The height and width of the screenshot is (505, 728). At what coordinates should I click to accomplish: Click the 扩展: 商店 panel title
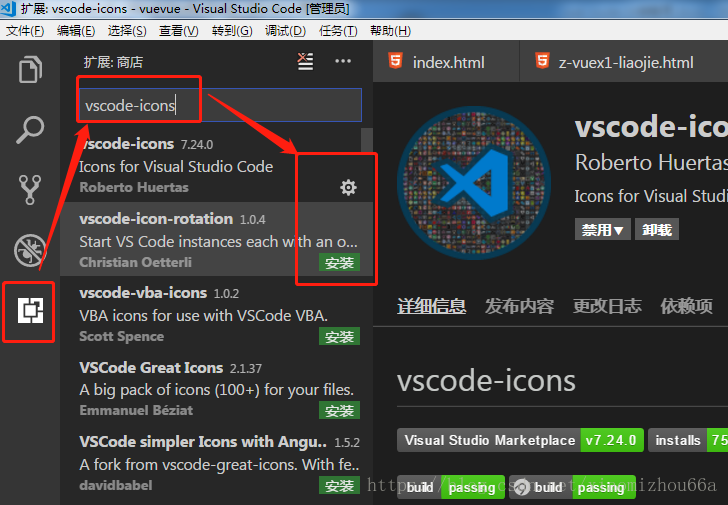pyautogui.click(x=113, y=62)
